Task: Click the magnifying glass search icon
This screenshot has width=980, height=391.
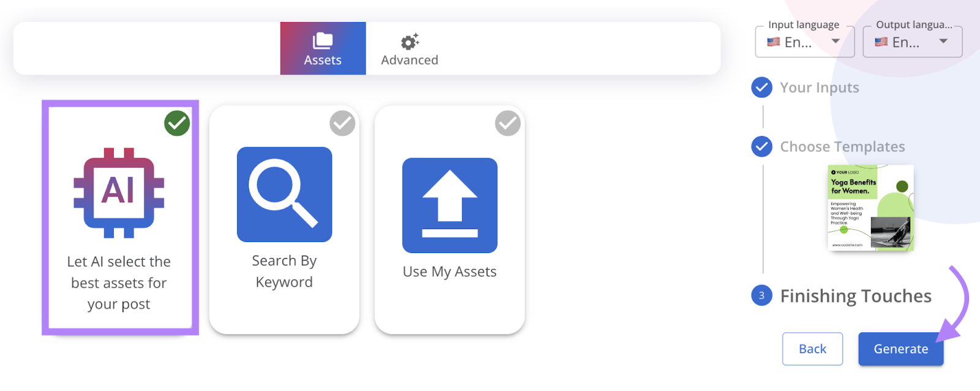Action: [x=284, y=194]
